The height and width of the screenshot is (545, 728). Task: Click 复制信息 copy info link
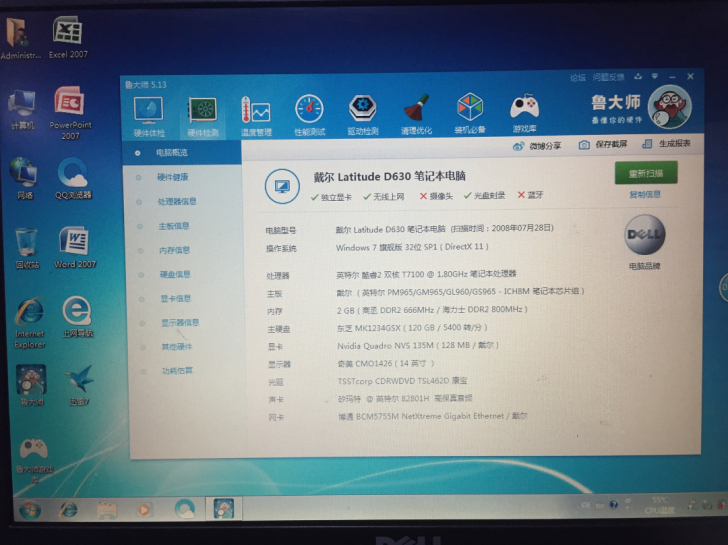645,195
